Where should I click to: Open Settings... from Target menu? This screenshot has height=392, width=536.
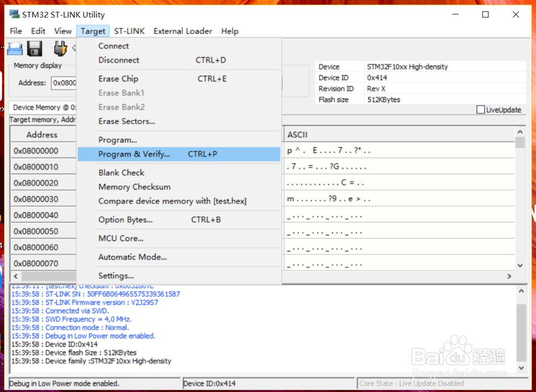179,276
